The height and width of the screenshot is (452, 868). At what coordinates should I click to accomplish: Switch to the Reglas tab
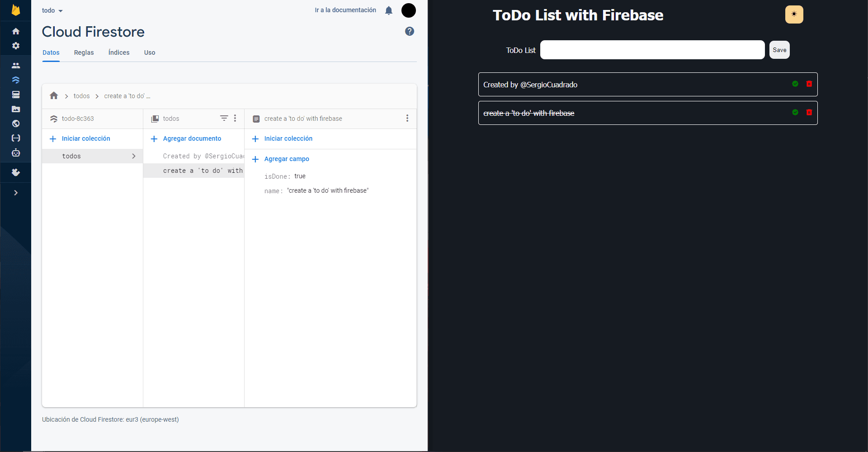coord(84,52)
